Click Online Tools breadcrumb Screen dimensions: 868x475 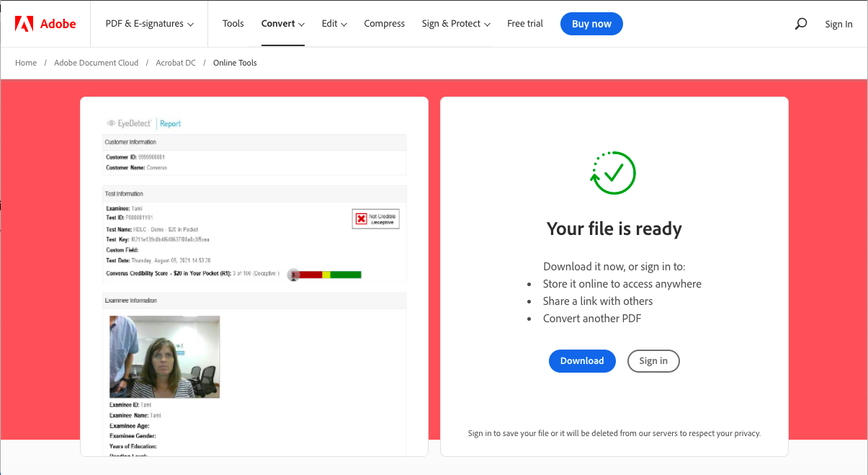[235, 63]
